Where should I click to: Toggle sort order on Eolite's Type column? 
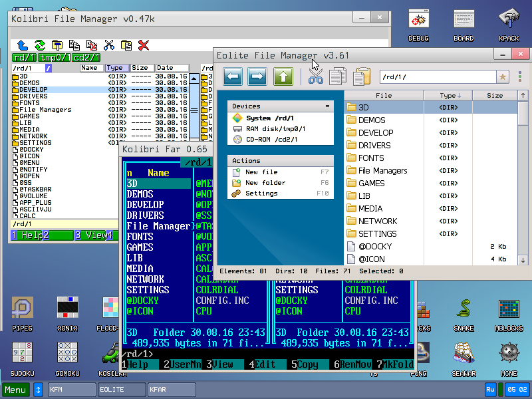(448, 96)
